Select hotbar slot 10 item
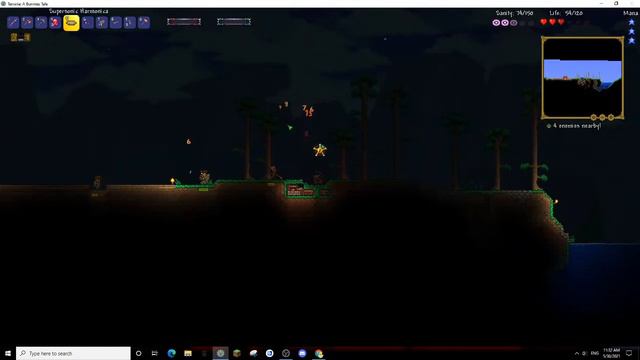Screen dimensions: 640x360 click(x=144, y=22)
